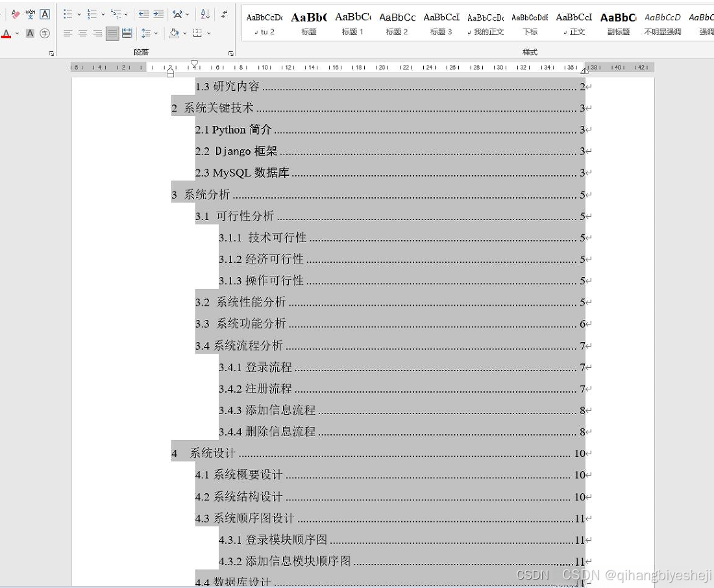Click the Sort icon
Image resolution: width=714 pixels, height=588 pixels.
(x=204, y=14)
